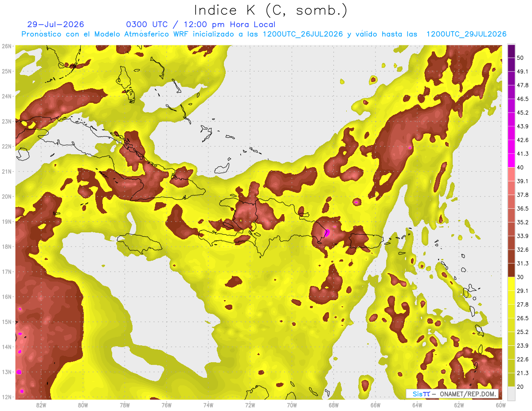
Task: Click "0300 UTC / 12:00 pm Hora Local" text
Action: (201, 24)
